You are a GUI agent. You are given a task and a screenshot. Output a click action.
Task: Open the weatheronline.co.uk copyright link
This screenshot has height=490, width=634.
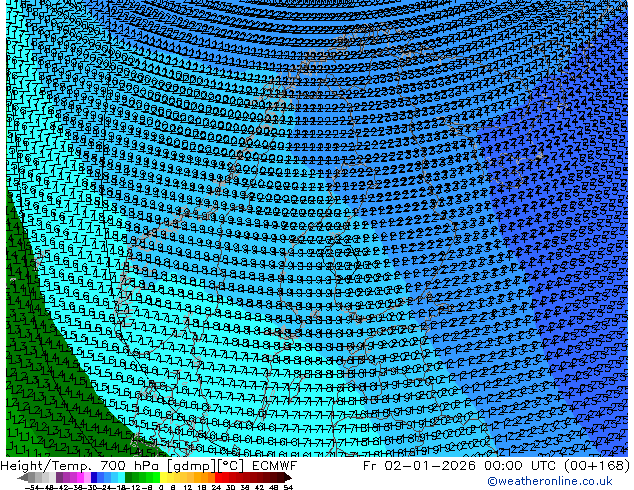[549, 481]
